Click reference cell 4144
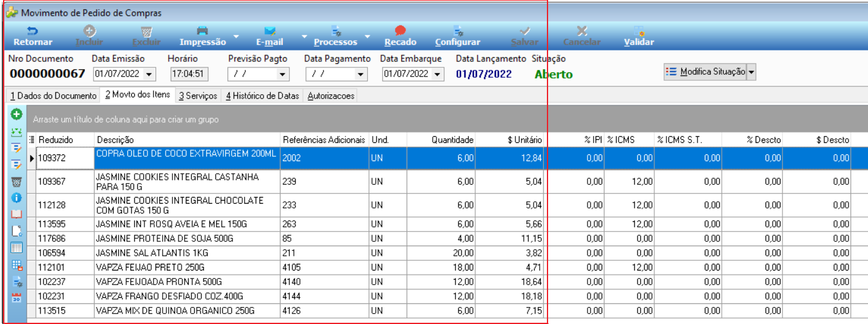This screenshot has height=324, width=868. [324, 297]
